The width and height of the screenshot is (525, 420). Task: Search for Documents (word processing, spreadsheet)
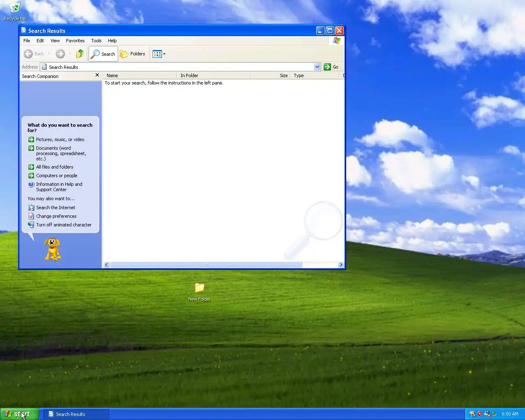[57, 153]
